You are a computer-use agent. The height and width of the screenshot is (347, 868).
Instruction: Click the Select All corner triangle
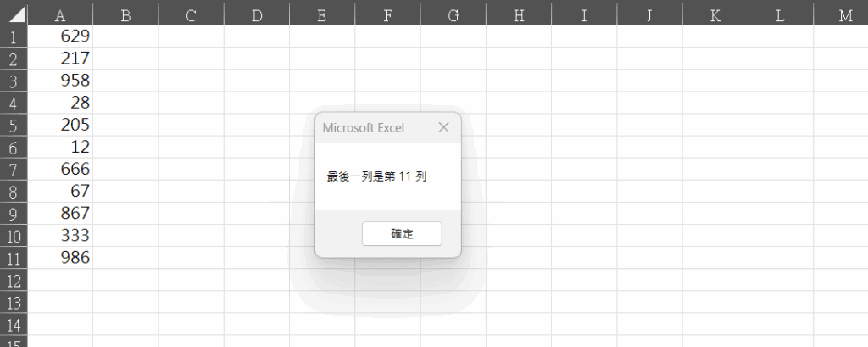[x=14, y=14]
